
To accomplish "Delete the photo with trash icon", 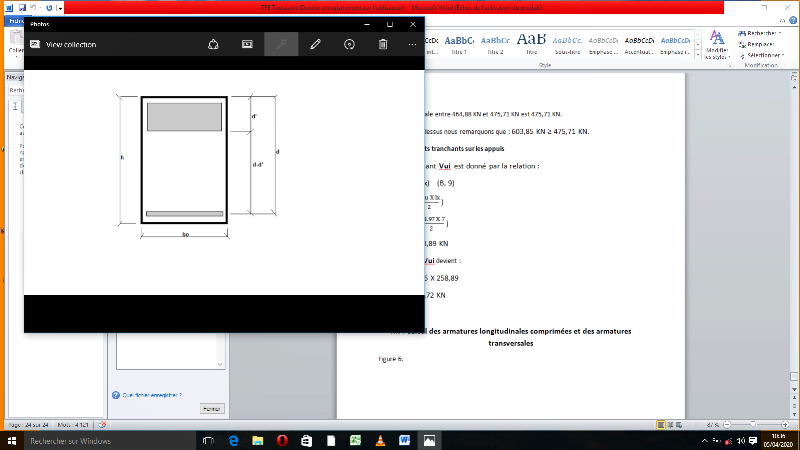I will 383,44.
